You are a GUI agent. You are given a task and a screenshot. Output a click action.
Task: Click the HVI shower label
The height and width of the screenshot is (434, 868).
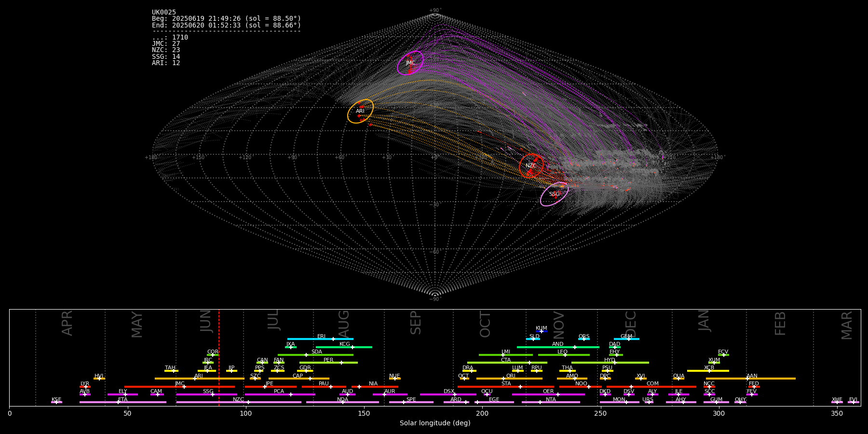[x=99, y=376]
